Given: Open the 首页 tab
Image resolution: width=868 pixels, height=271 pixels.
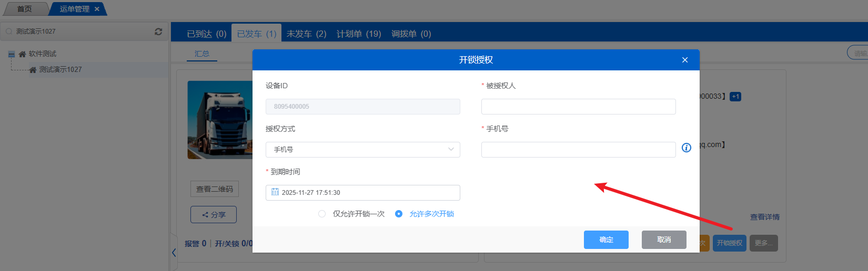Looking at the screenshot, I should click(24, 9).
